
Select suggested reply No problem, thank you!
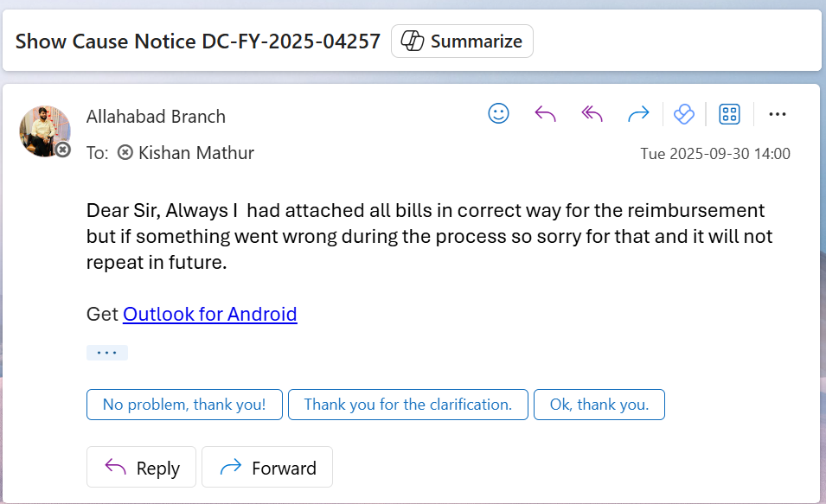(x=184, y=405)
